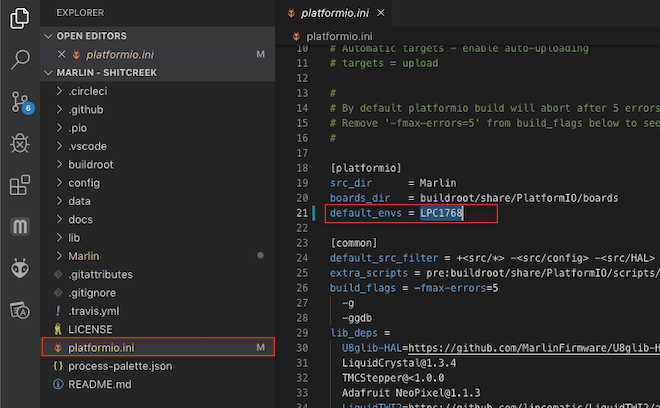The image size is (660, 408).
Task: Click LiquidCrystal@1.3.4 on line 31
Action: tap(399, 363)
